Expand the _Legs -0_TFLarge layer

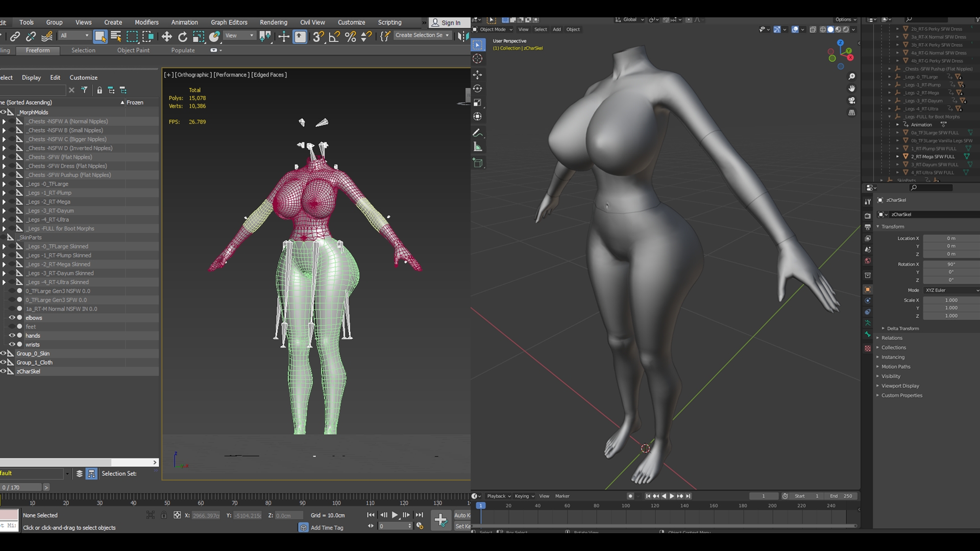tap(4, 184)
